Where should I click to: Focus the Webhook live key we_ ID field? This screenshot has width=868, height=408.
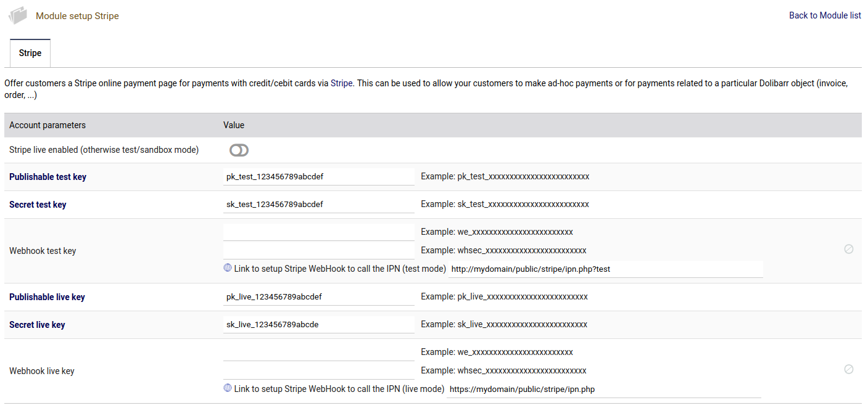(319, 353)
